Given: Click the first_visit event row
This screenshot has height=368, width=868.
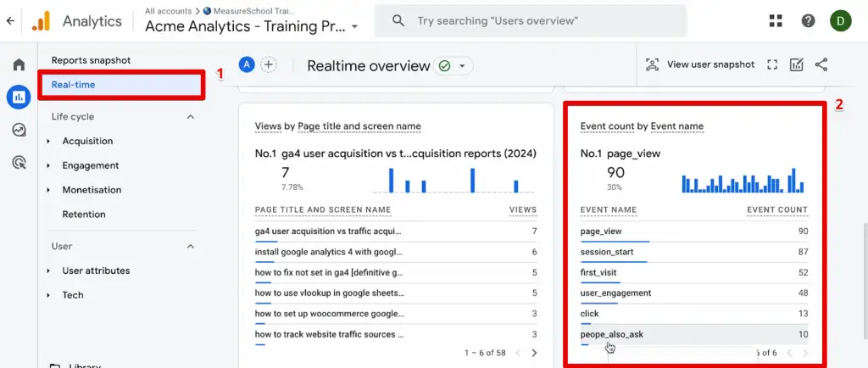Looking at the screenshot, I should pos(693,272).
